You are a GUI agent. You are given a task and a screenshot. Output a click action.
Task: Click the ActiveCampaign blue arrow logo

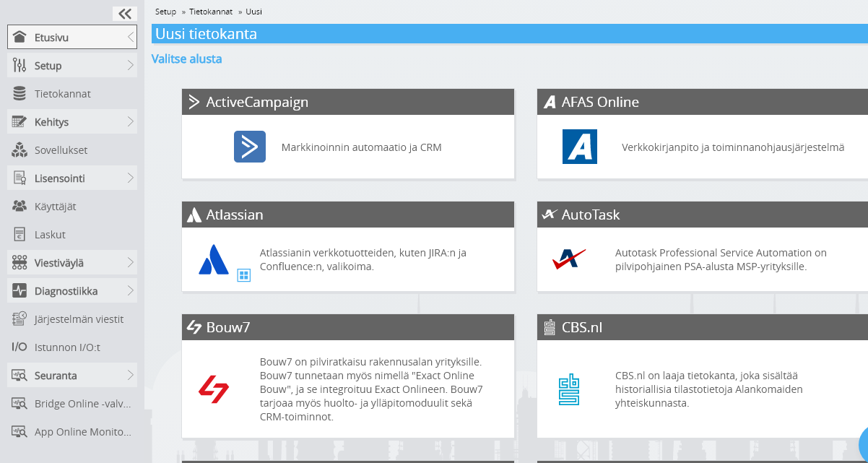coord(250,147)
